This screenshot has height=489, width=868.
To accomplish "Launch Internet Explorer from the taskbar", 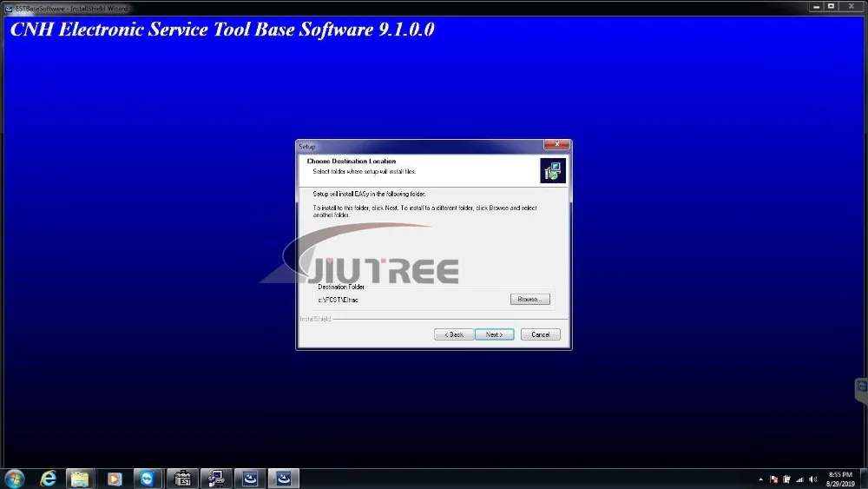I will 48,479.
